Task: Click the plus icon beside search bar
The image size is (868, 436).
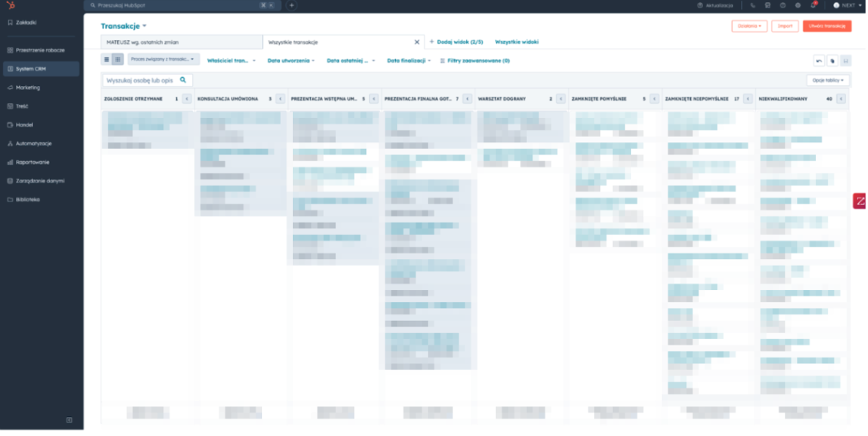Action: [292, 5]
